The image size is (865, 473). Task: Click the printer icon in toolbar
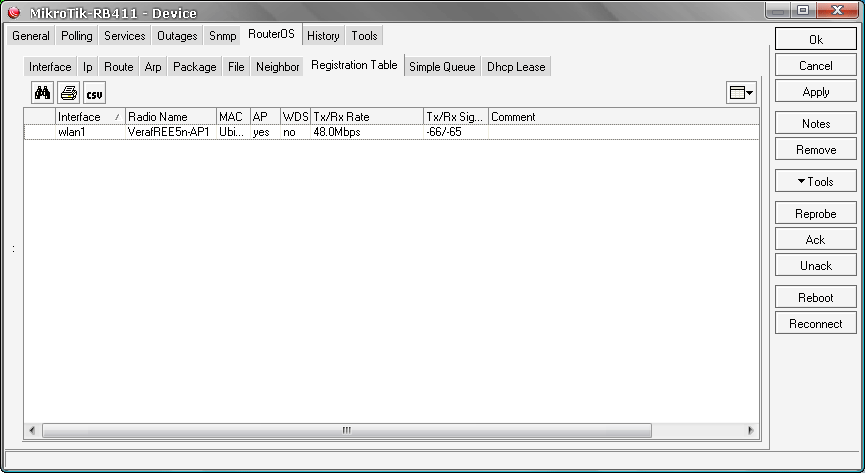pos(68,93)
